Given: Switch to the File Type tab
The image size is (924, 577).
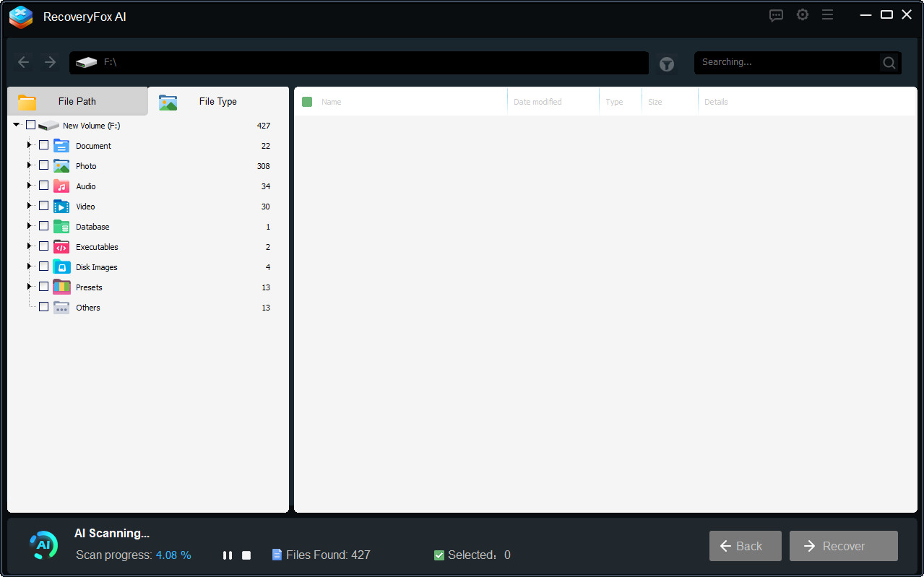Looking at the screenshot, I should click(x=217, y=101).
